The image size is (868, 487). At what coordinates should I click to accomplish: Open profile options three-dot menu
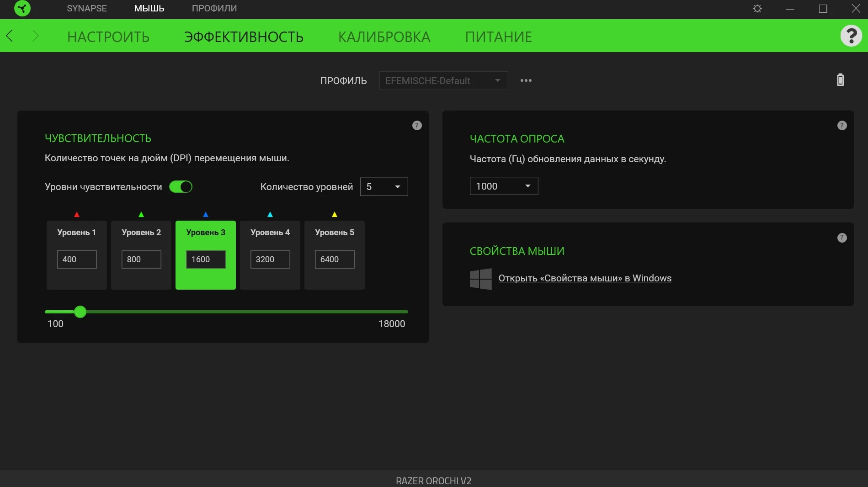point(526,80)
